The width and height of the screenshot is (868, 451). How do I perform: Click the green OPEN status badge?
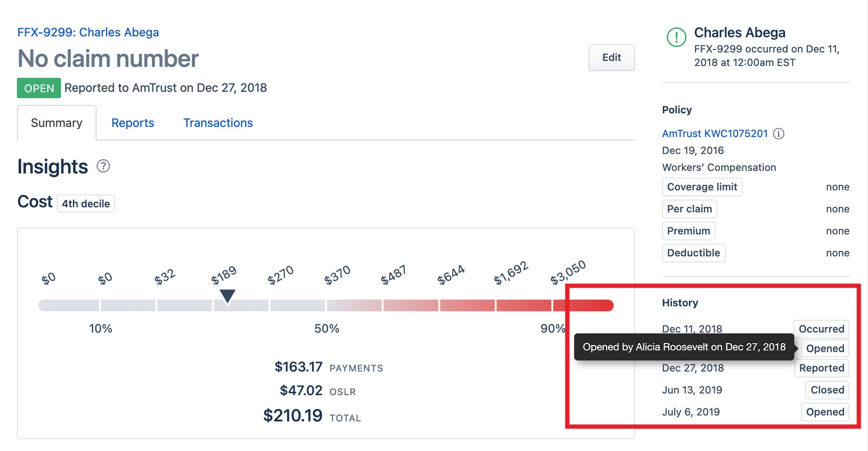point(39,88)
